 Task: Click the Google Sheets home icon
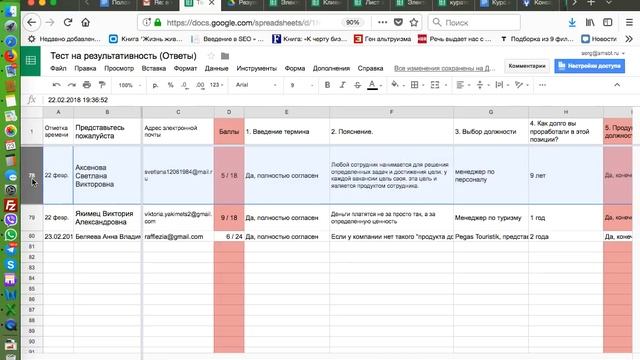[x=31, y=61]
